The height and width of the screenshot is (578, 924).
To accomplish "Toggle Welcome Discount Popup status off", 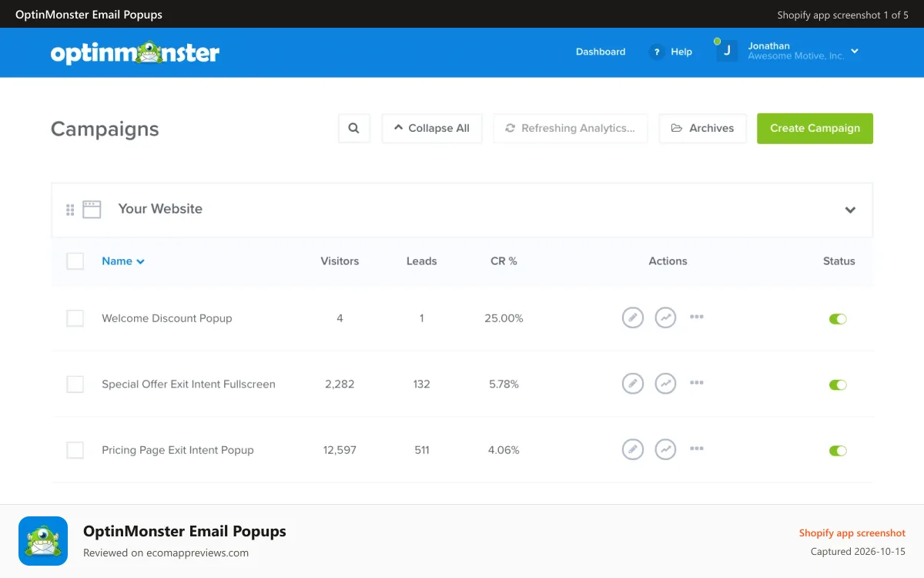I will (x=838, y=319).
